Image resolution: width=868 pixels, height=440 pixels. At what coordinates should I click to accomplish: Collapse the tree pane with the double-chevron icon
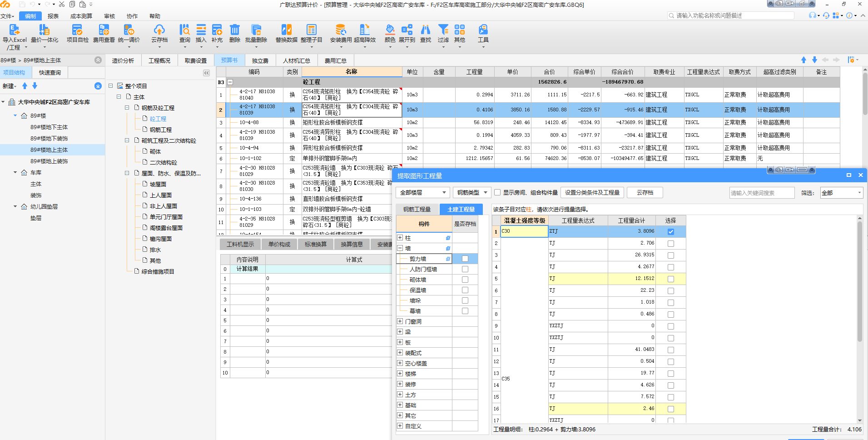(206, 73)
